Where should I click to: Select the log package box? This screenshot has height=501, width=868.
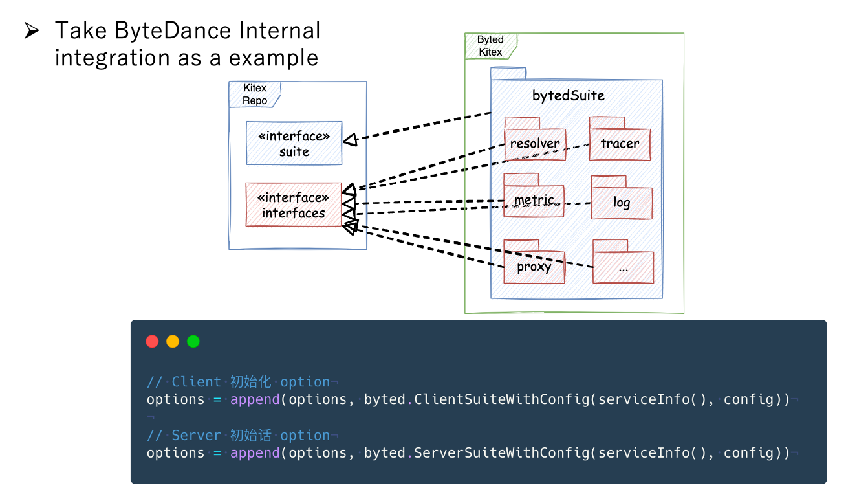point(622,203)
